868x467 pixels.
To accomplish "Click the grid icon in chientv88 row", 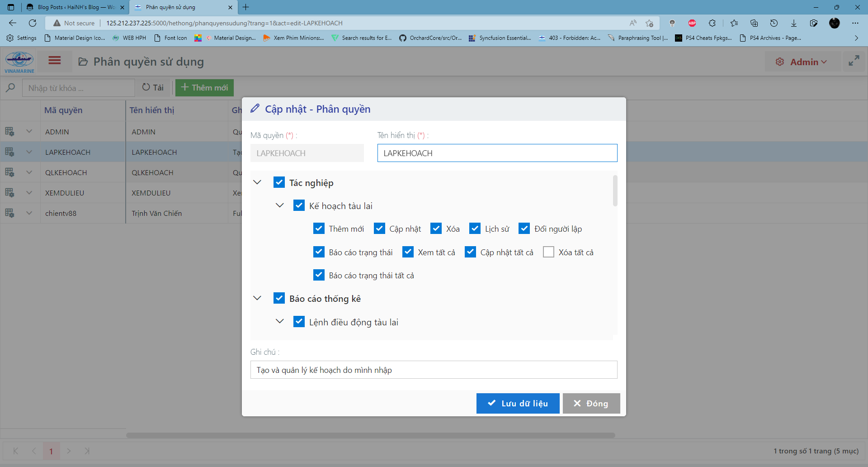I will [9, 213].
